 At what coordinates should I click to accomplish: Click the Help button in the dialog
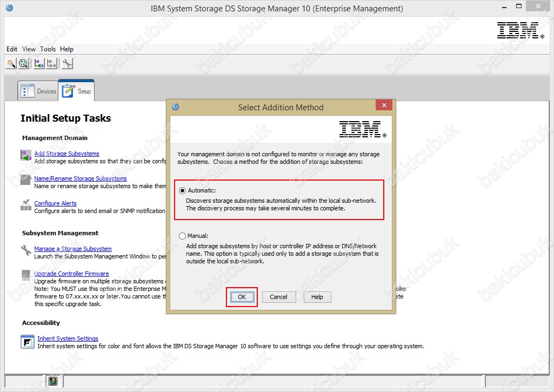[317, 297]
